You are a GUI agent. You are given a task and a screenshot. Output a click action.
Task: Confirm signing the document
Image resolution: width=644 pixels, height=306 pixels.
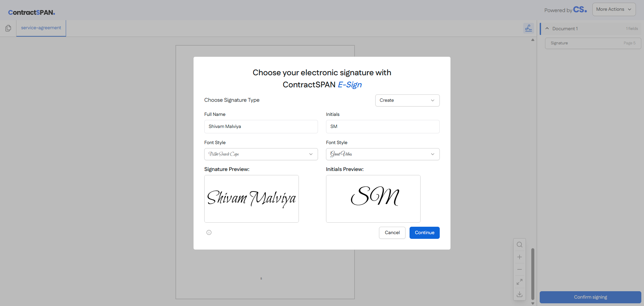[590, 297]
